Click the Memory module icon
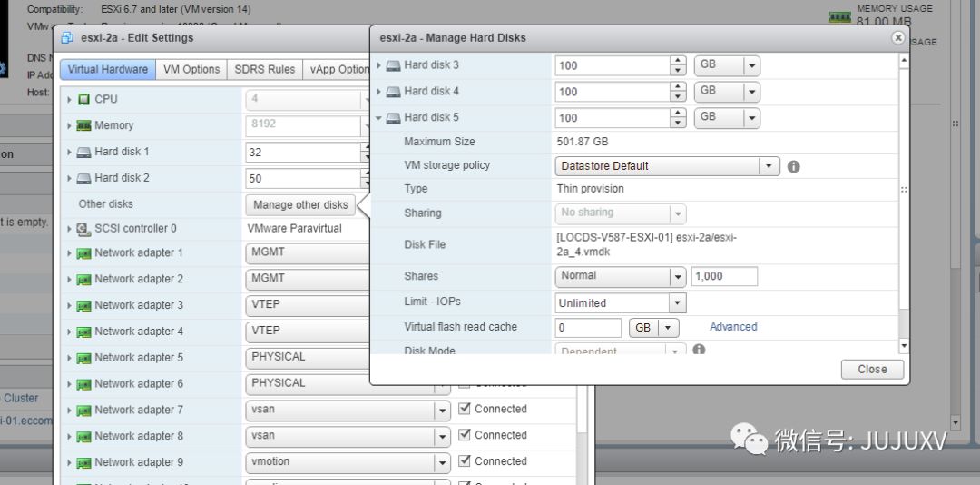Screen dimensions: 980x485 [83, 125]
